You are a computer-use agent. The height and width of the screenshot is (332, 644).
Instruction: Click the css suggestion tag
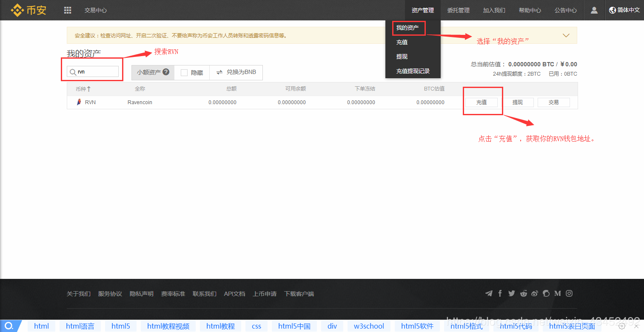point(256,326)
